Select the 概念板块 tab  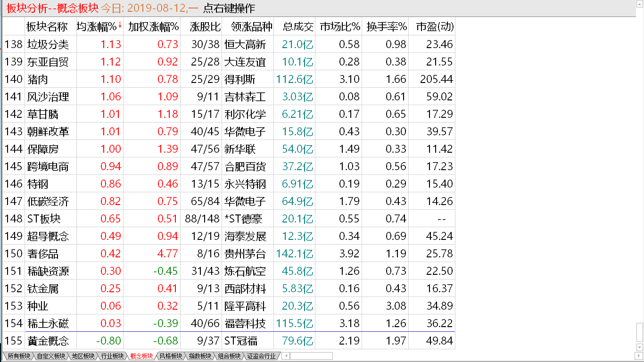[141, 356]
